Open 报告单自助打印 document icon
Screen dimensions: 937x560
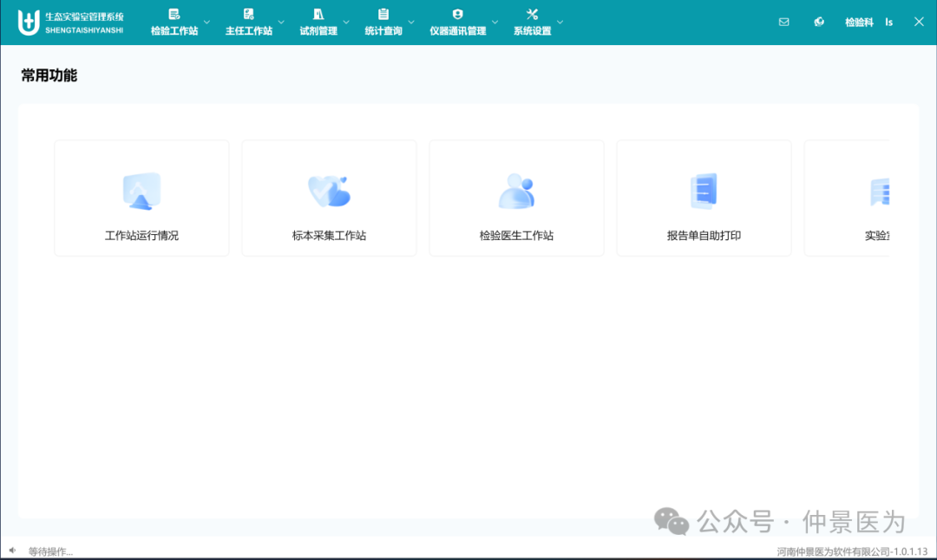(704, 192)
